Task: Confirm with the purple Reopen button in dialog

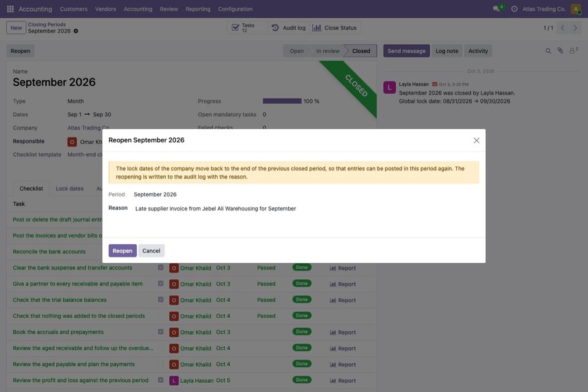Action: 122,250
